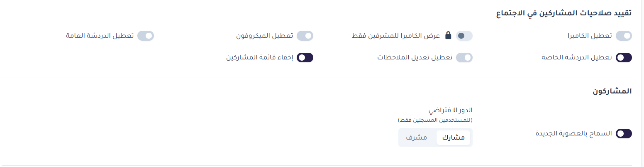
Task: Disable the 'إخفاء قائمة المشاركين' switch
Action: point(305,57)
